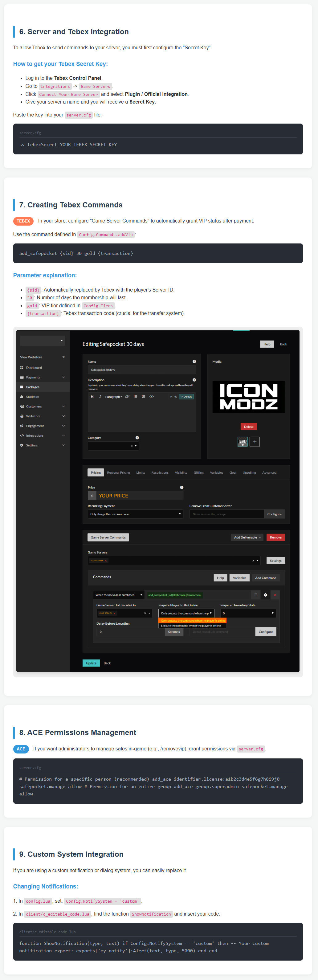The image size is (318, 980).
Task: Switch to the Variables tab
Action: (x=216, y=472)
